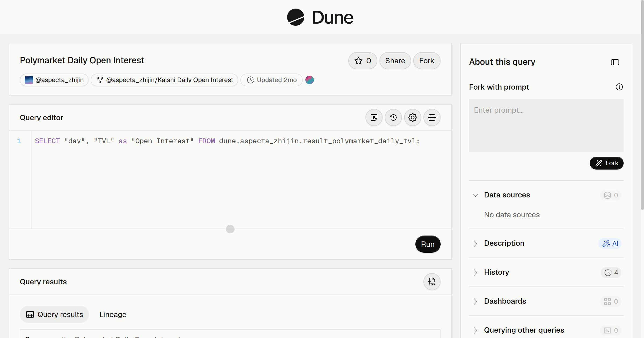Click the page vertical scrollbar
Screen dimensions: 644x338
642,105
